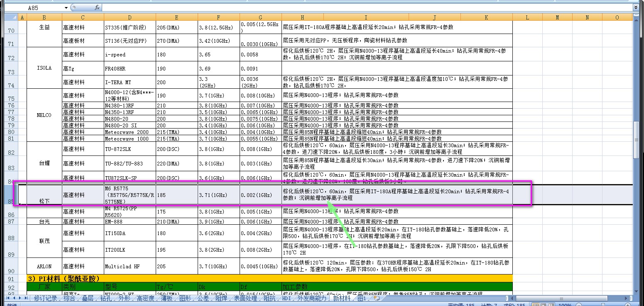Click the Insert Worksheet tab icon
Screen dimensions: 644x306
376,298
